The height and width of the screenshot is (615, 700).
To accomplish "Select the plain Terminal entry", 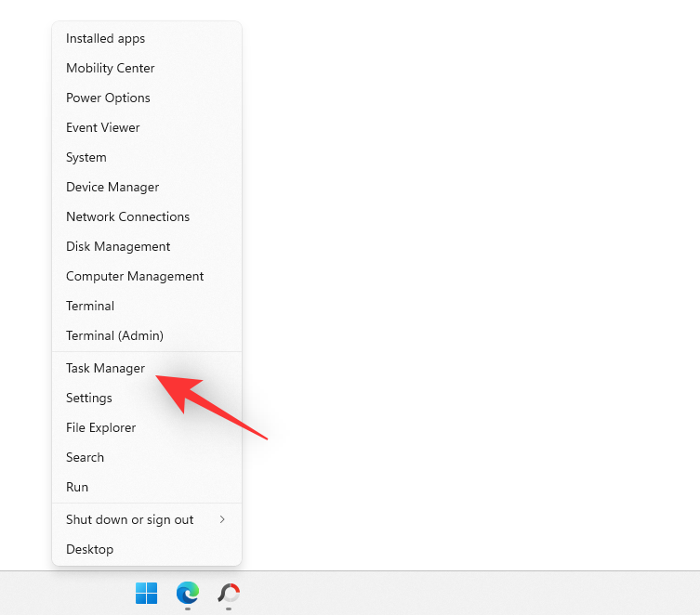I will coord(147,306).
